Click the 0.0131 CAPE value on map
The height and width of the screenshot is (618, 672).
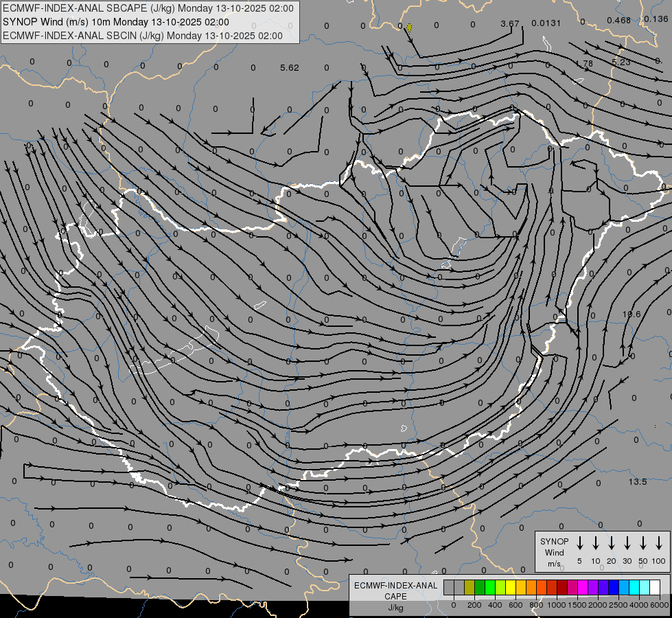pyautogui.click(x=546, y=23)
